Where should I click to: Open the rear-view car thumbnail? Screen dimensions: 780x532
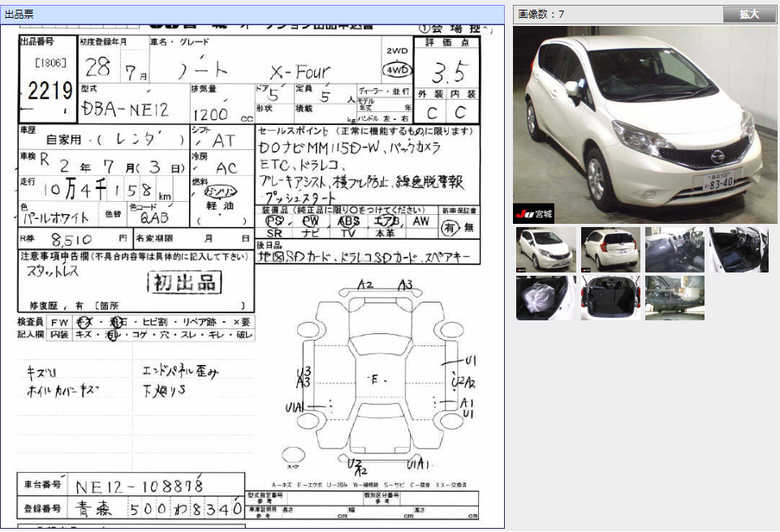click(x=610, y=249)
